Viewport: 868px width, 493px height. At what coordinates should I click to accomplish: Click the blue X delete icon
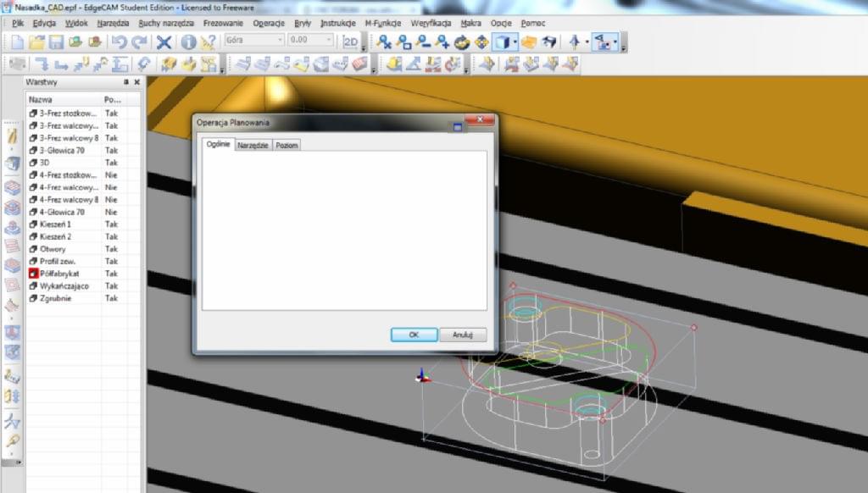pyautogui.click(x=164, y=42)
